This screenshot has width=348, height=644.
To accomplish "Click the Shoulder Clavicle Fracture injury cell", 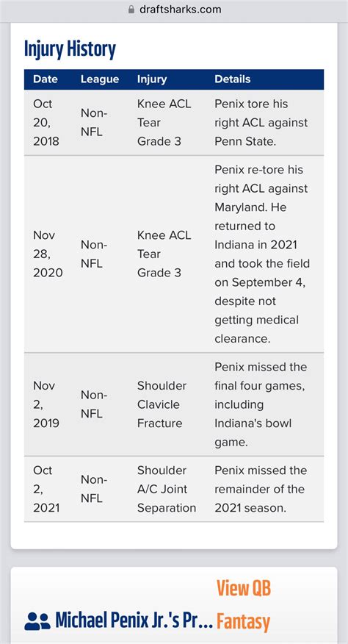I will click(162, 404).
